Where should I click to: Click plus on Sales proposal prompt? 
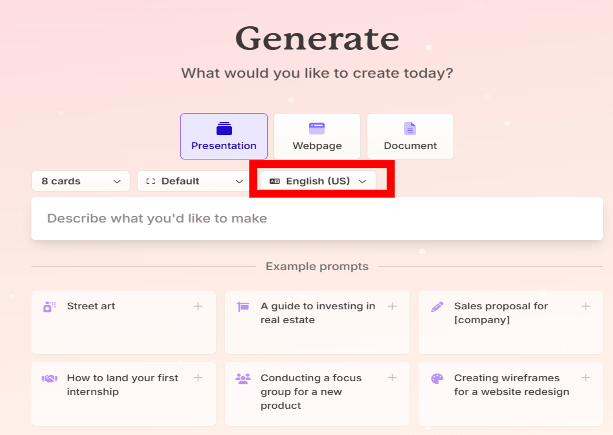click(x=585, y=306)
